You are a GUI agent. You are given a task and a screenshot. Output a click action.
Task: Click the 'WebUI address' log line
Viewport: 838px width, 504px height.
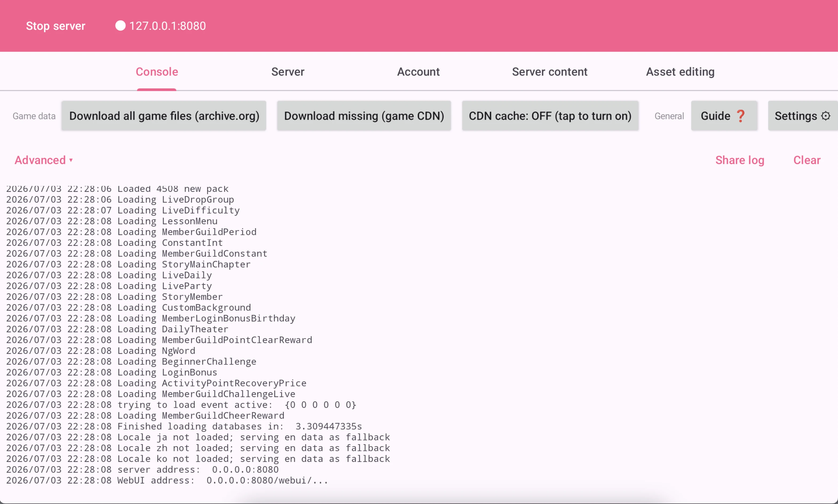(167, 481)
